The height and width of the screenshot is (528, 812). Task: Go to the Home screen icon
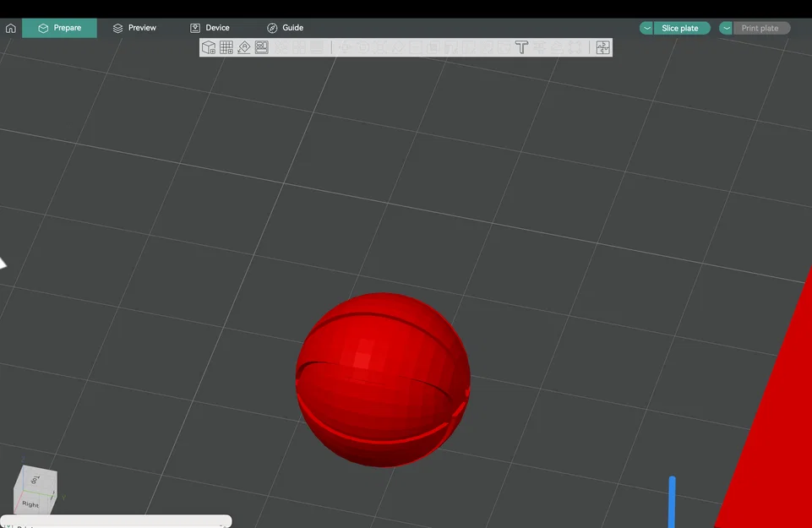pyautogui.click(x=10, y=28)
